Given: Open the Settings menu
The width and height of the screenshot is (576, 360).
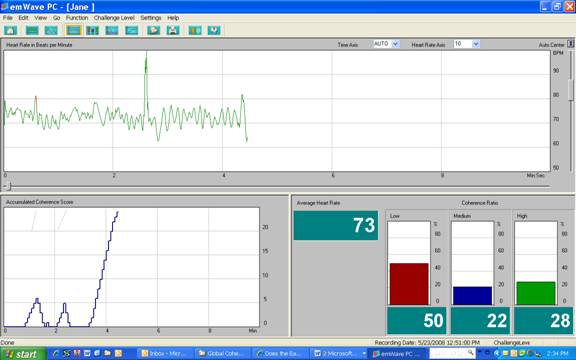Looking at the screenshot, I should click(151, 18).
